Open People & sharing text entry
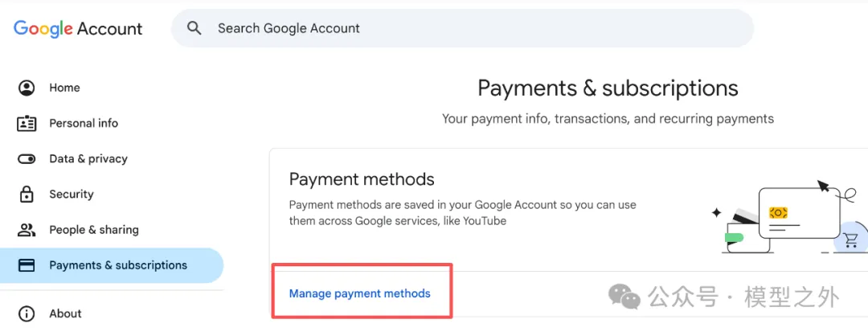The image size is (868, 332). pos(94,230)
